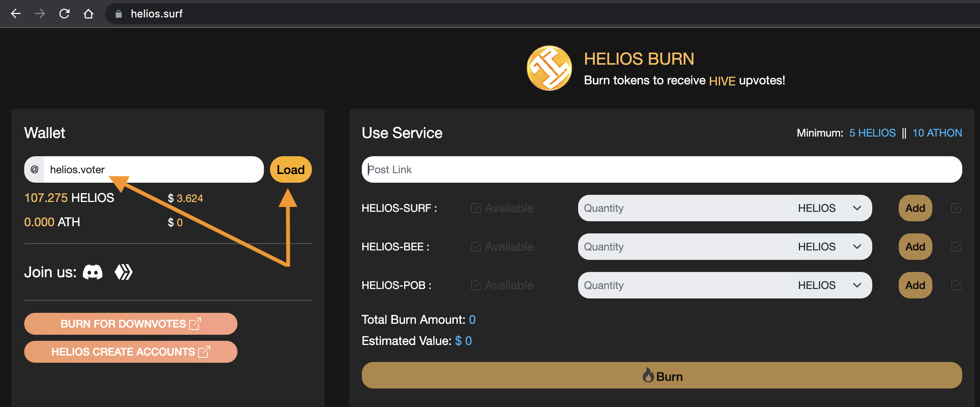The width and height of the screenshot is (980, 407).
Task: Click the Total Burn Amount value
Action: [x=472, y=320]
